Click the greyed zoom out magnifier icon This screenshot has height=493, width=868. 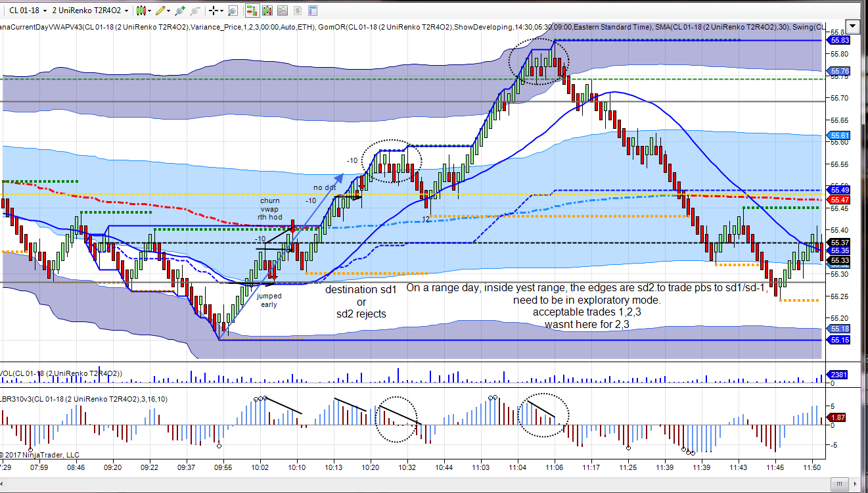[x=195, y=11]
